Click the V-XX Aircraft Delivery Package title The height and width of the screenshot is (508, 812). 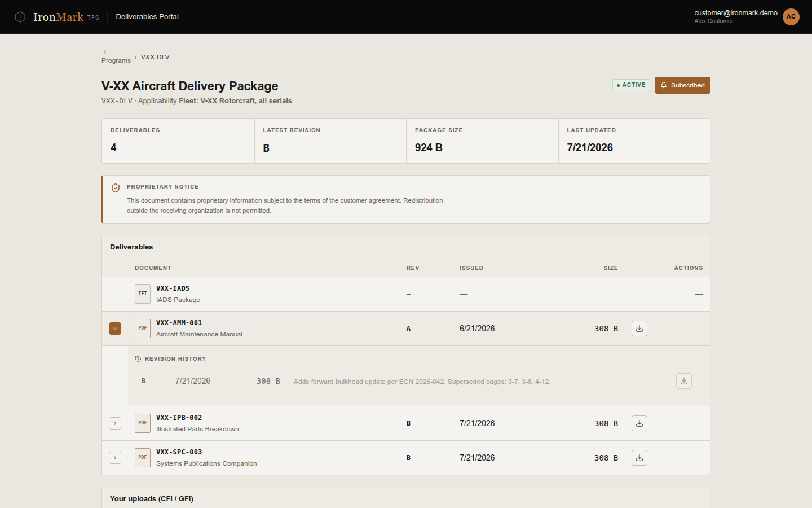point(190,86)
